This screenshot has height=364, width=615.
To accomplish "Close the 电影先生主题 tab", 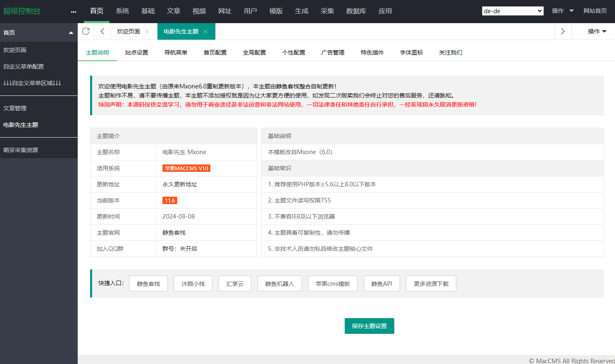I will point(205,32).
